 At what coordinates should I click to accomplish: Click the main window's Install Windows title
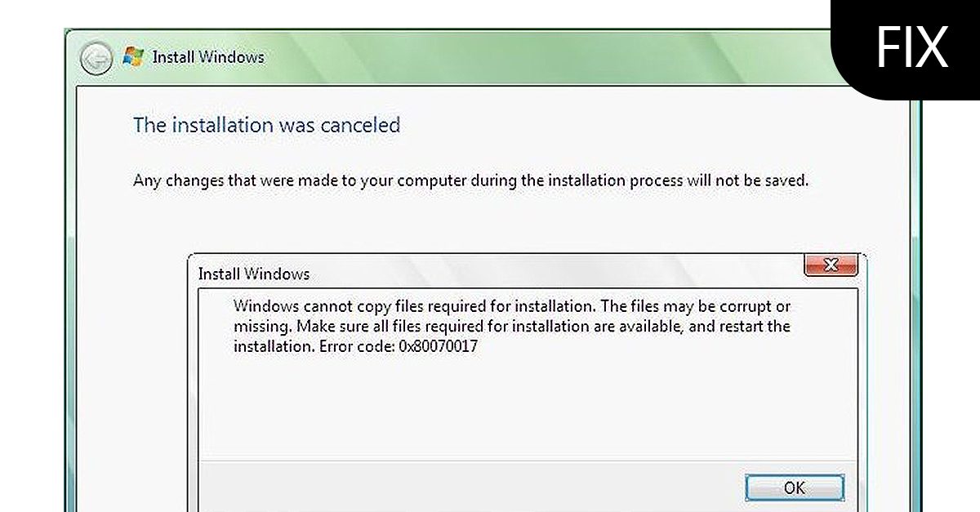[208, 57]
